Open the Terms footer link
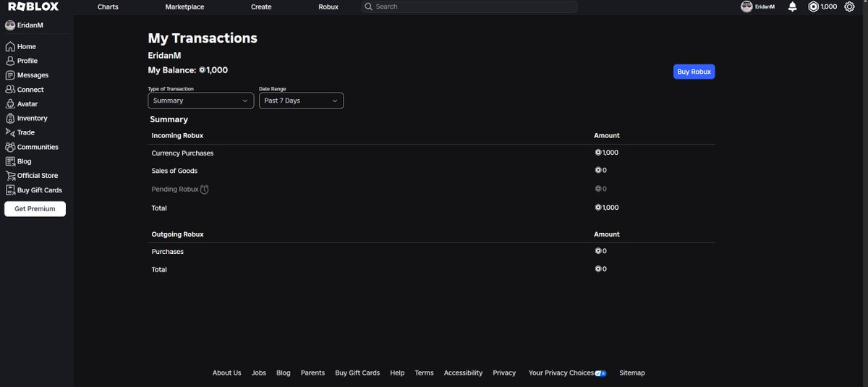This screenshot has height=387, width=868. pos(424,373)
